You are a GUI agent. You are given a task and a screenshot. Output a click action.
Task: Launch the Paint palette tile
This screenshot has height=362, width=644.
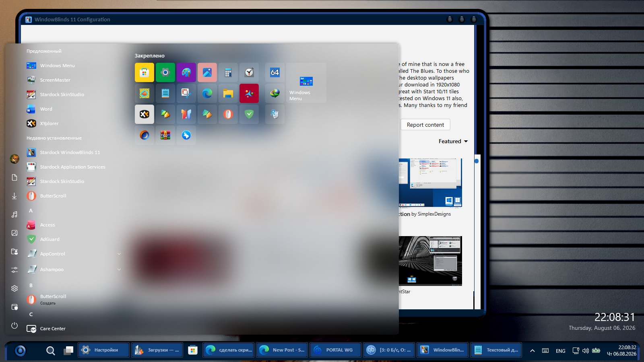tap(186, 72)
